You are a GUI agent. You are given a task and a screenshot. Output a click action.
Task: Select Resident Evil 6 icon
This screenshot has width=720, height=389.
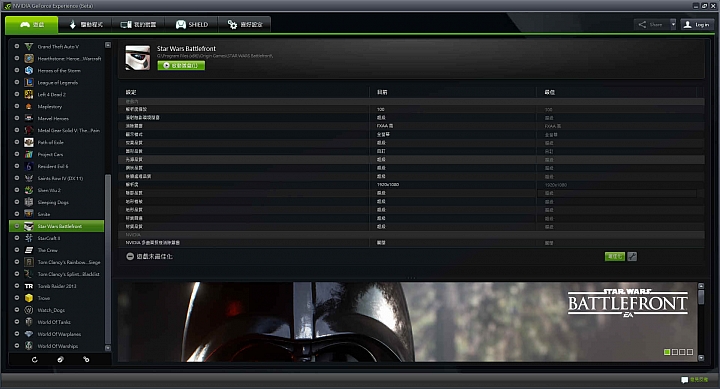(29, 166)
